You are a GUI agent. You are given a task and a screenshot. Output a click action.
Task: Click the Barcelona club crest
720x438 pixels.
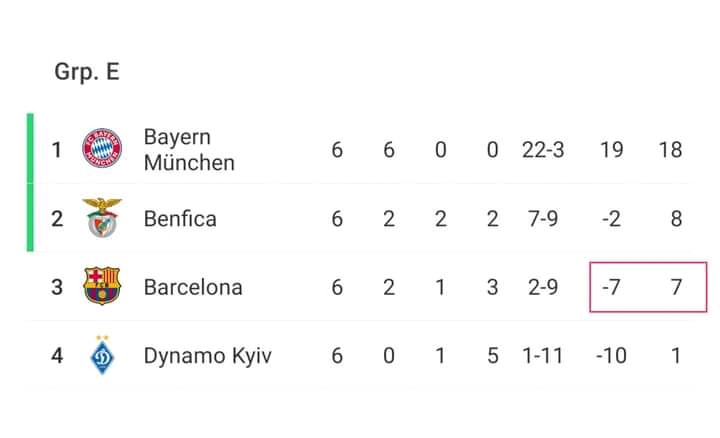click(x=102, y=286)
